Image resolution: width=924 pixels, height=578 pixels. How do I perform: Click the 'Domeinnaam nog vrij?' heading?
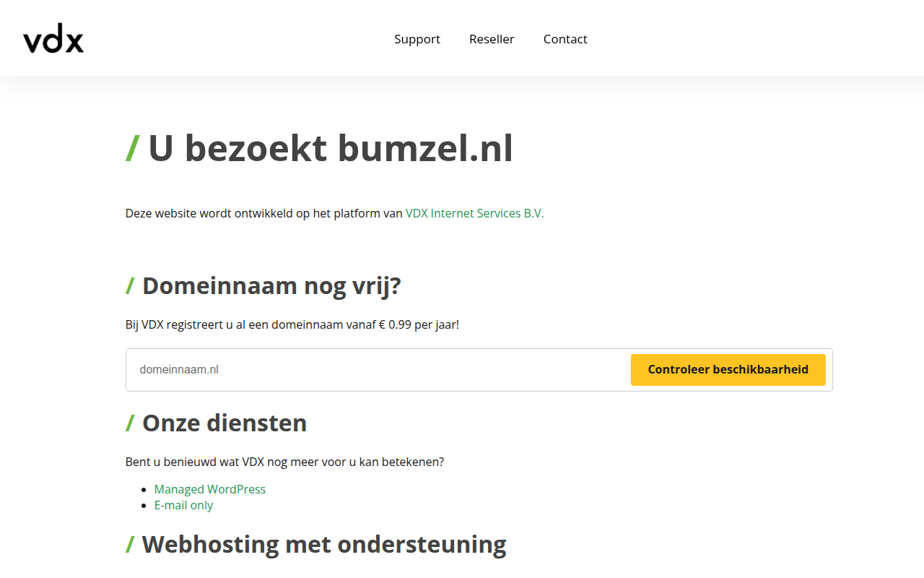coord(263,286)
